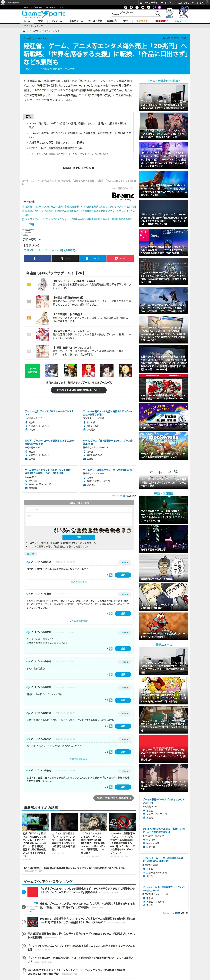The height and width of the screenshot is (980, 210).
Task: Expand 3件の返信を表示 replies
Action: click(79, 759)
